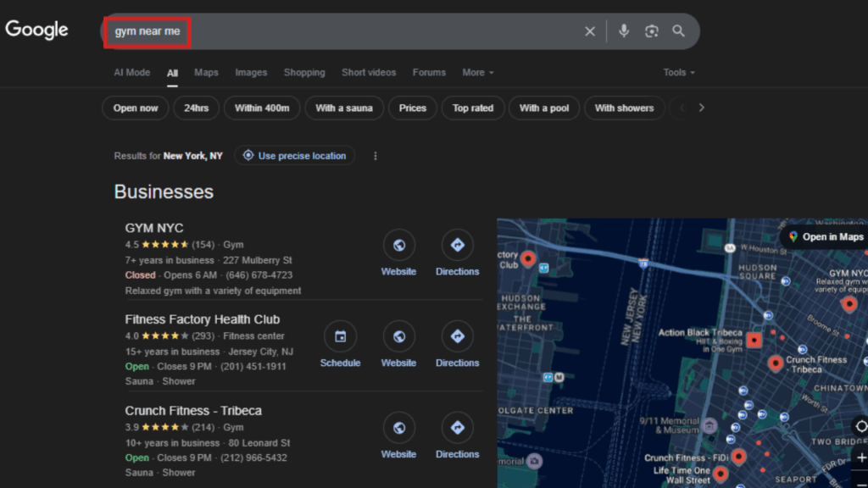Get directions to GYM NYC

click(x=457, y=245)
